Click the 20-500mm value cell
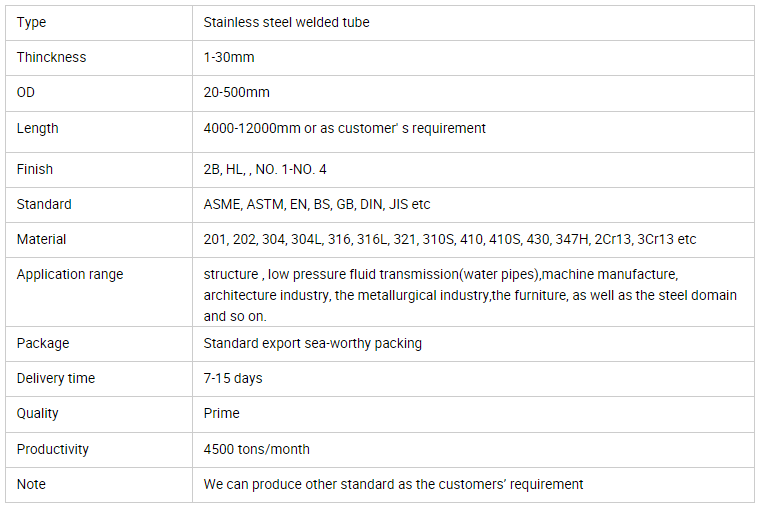Image resolution: width=762 pixels, height=506 pixels. click(473, 93)
